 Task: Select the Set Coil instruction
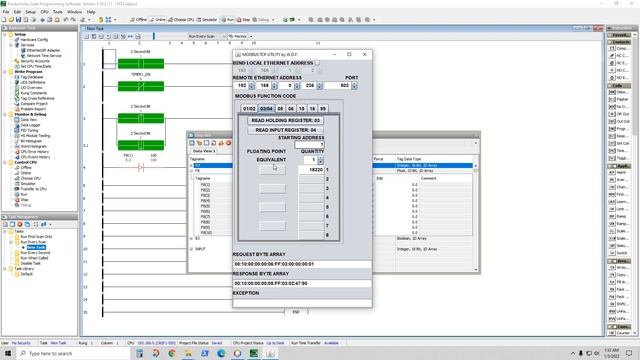pyautogui.click(x=619, y=143)
